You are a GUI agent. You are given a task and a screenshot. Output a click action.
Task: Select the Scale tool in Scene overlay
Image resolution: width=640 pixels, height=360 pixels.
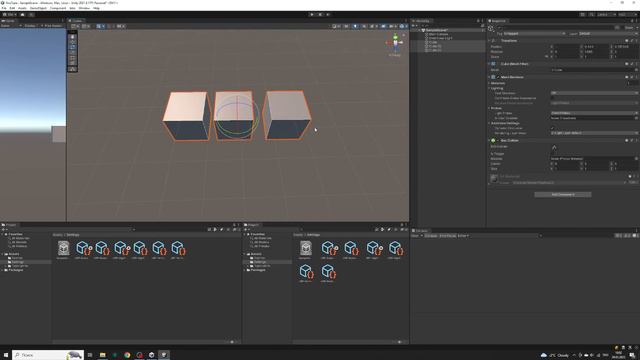pos(73,53)
